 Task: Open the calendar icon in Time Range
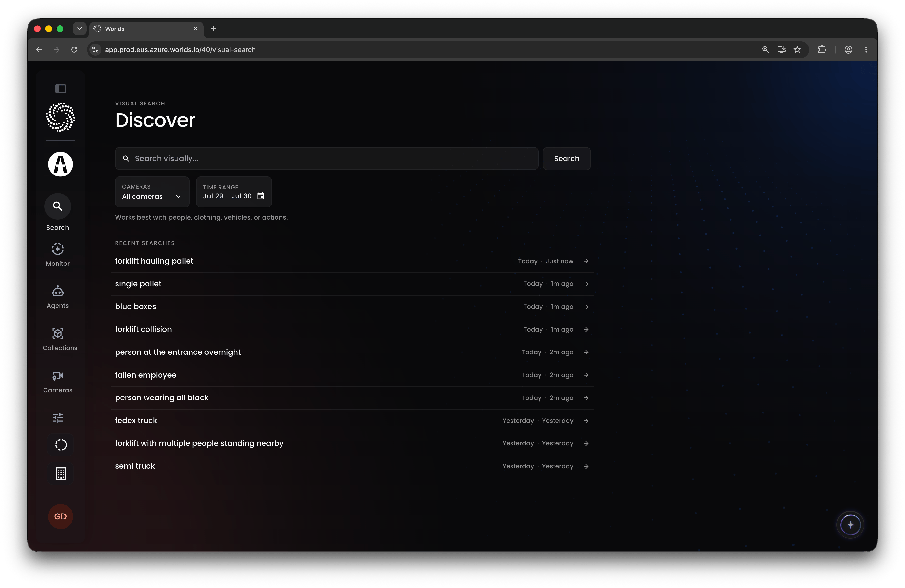tap(261, 196)
